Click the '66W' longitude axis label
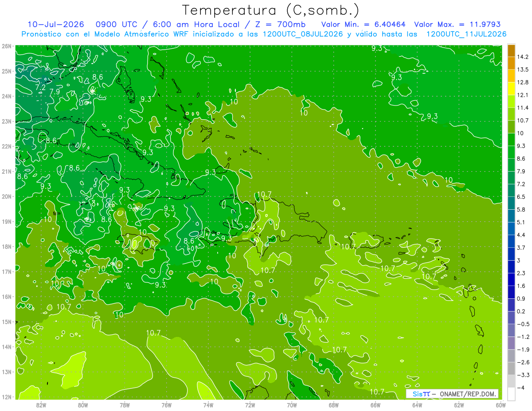This screenshot has height=411, width=532. pos(376,404)
